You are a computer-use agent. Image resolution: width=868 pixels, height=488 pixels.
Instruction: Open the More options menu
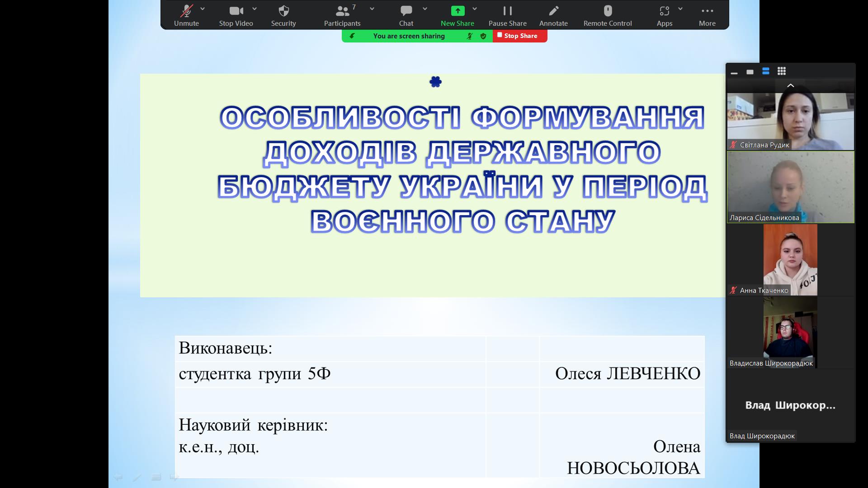point(707,16)
